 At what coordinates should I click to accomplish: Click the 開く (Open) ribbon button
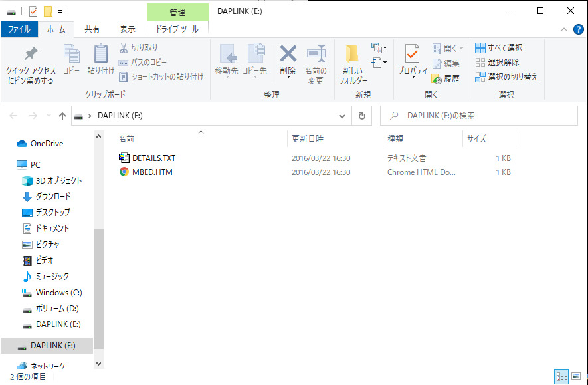tap(448, 48)
